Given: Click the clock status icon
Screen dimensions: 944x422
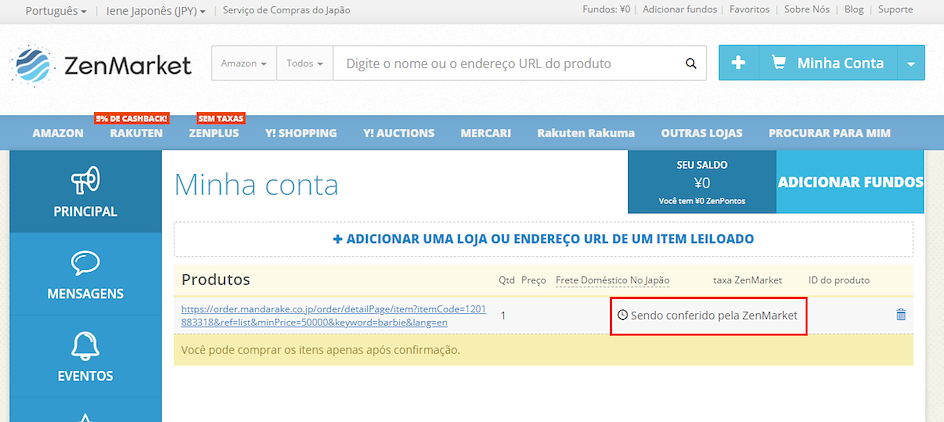Looking at the screenshot, I should [623, 314].
